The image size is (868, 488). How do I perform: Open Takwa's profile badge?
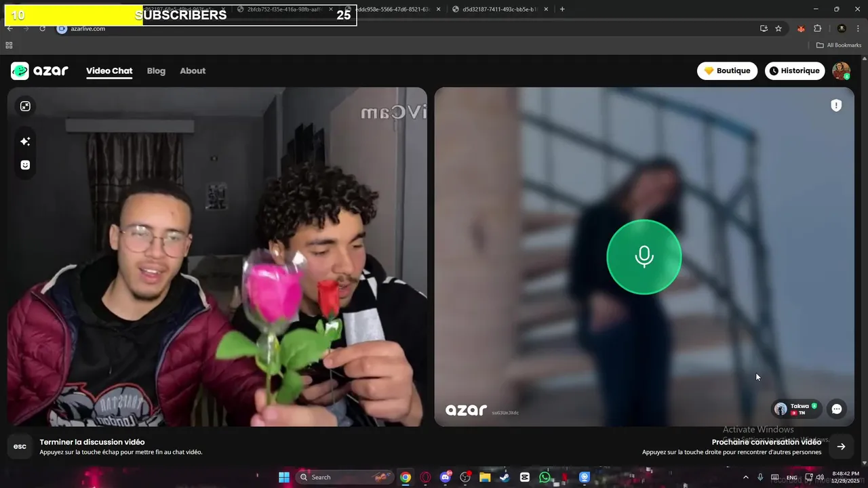pos(797,409)
